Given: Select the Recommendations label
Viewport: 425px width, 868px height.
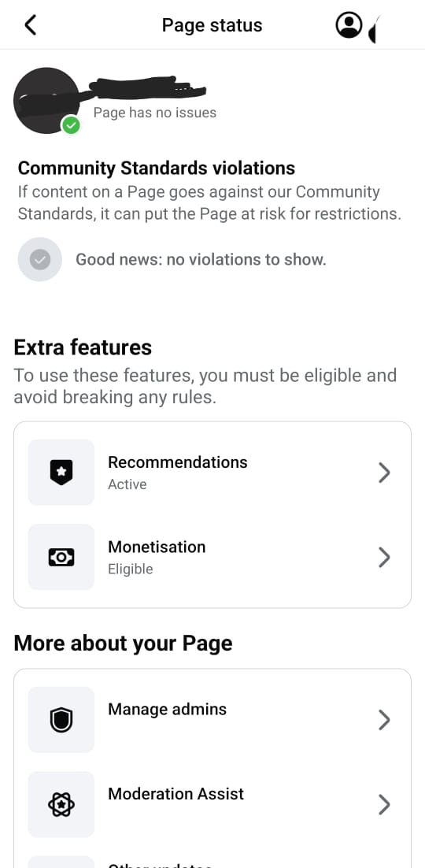Looking at the screenshot, I should 178,462.
